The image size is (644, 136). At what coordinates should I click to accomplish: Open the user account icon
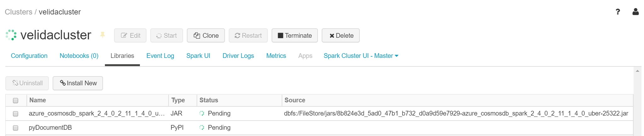click(x=635, y=12)
